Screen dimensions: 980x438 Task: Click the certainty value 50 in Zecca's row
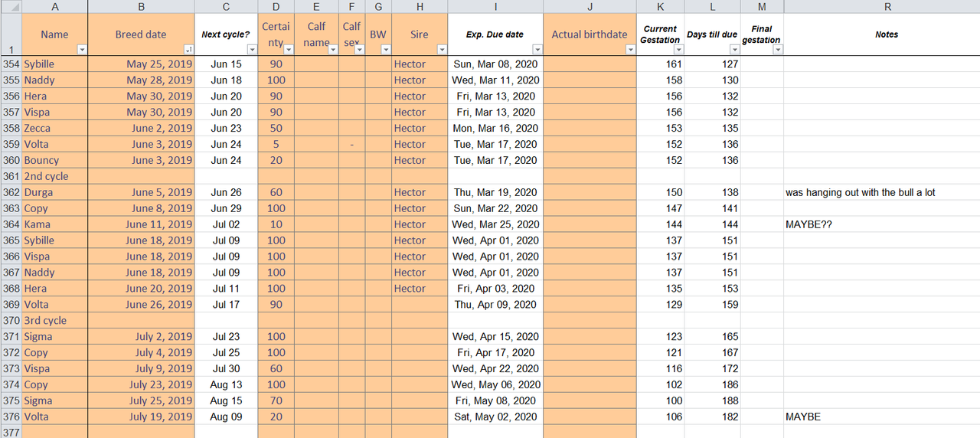click(x=276, y=128)
